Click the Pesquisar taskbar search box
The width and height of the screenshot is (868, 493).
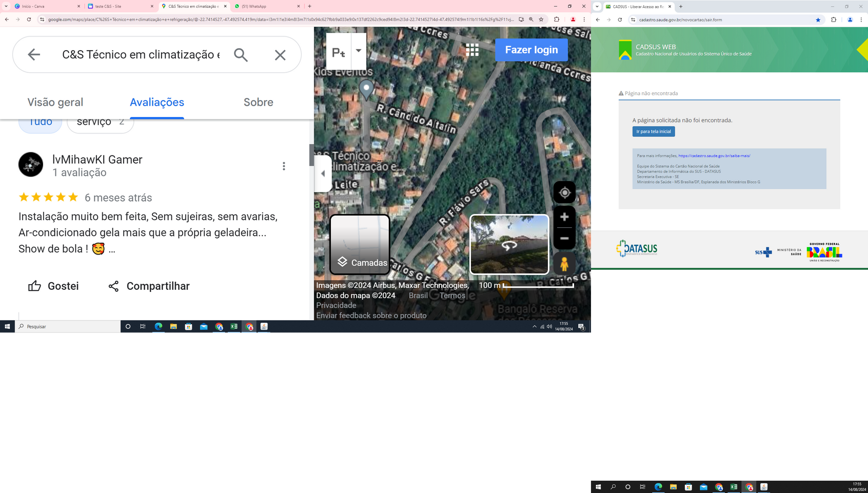(68, 326)
